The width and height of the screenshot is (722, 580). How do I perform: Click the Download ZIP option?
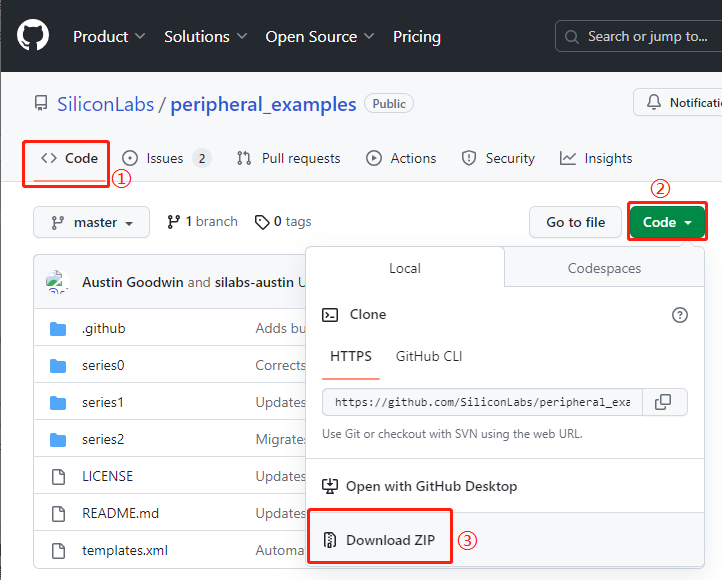pyautogui.click(x=390, y=540)
